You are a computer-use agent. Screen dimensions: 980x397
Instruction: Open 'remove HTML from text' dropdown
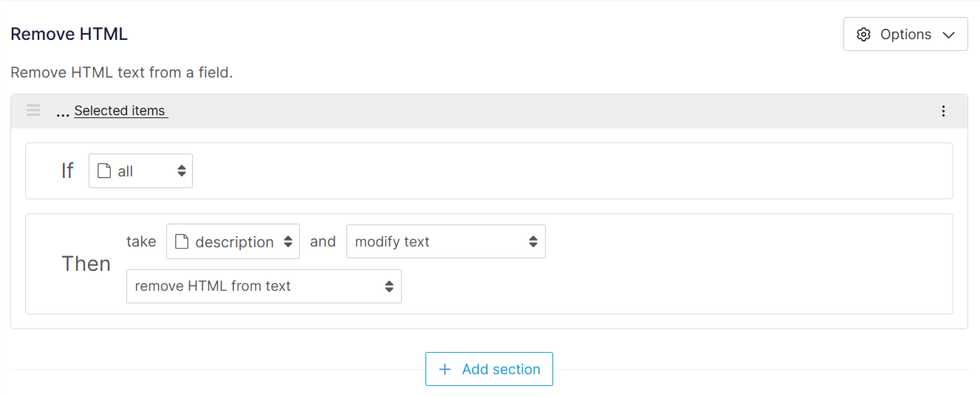point(264,286)
